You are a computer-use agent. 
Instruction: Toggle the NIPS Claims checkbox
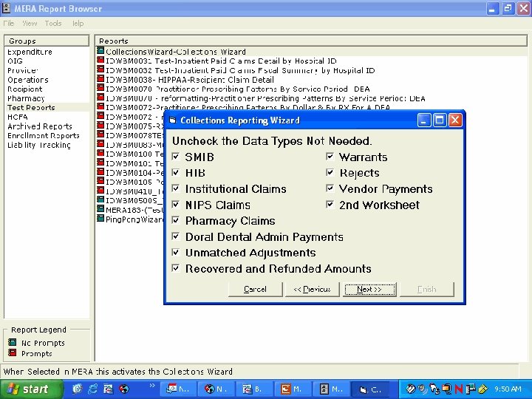[x=176, y=204]
